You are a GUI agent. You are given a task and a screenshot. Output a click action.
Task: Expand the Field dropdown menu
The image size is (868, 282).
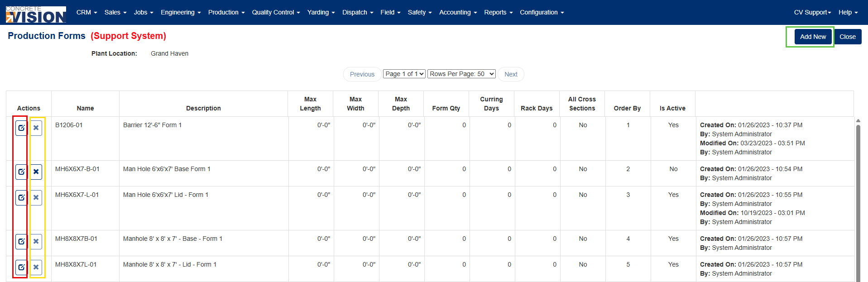[390, 12]
